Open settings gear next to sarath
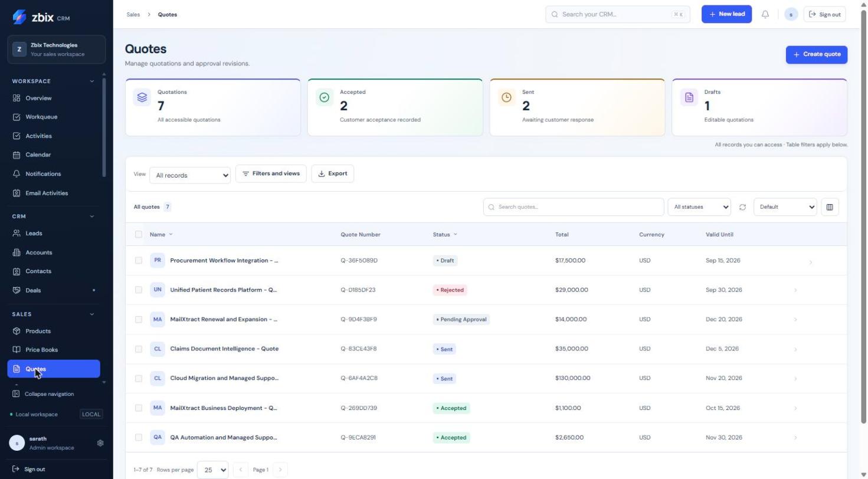Image resolution: width=868 pixels, height=479 pixels. tap(100, 443)
